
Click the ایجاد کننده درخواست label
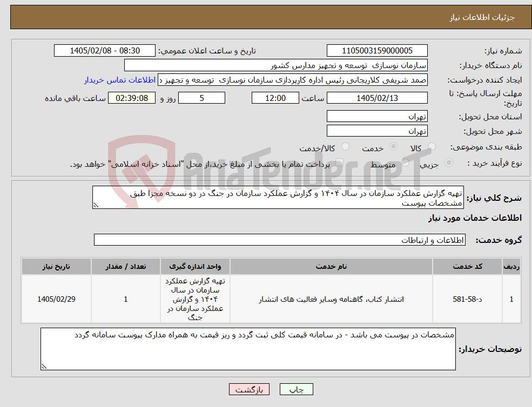(x=485, y=80)
